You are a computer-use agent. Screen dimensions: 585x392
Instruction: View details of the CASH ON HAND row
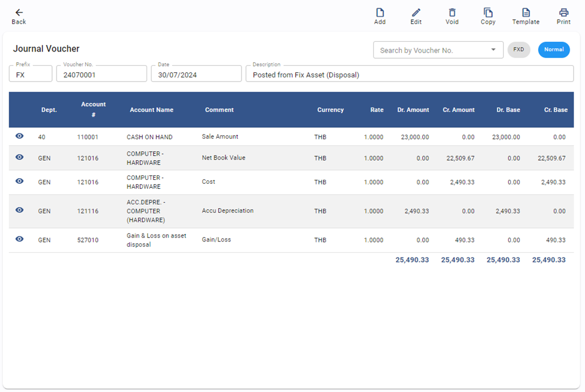pyautogui.click(x=19, y=136)
